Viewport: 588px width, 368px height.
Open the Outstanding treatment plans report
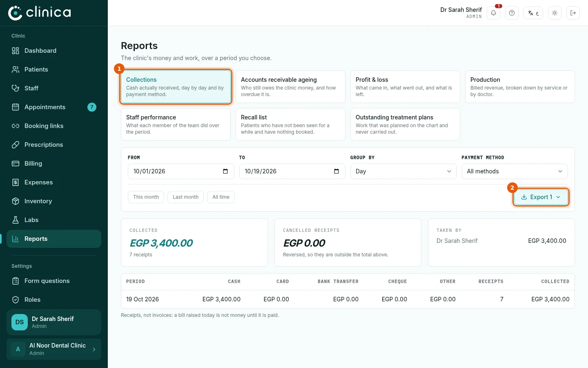405,124
